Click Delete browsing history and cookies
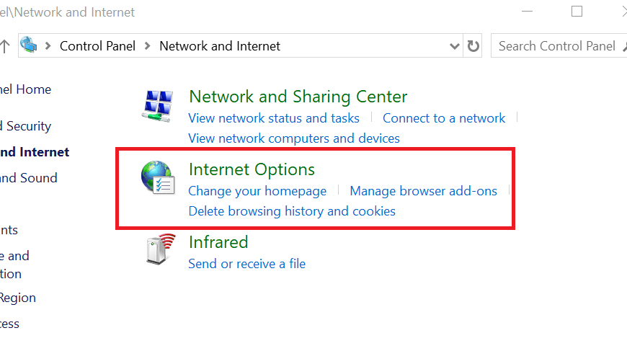This screenshot has height=364, width=627. 292,211
